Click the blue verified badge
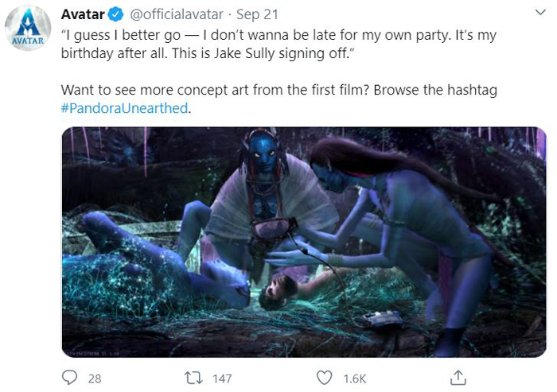The image size is (557, 392). [x=115, y=15]
